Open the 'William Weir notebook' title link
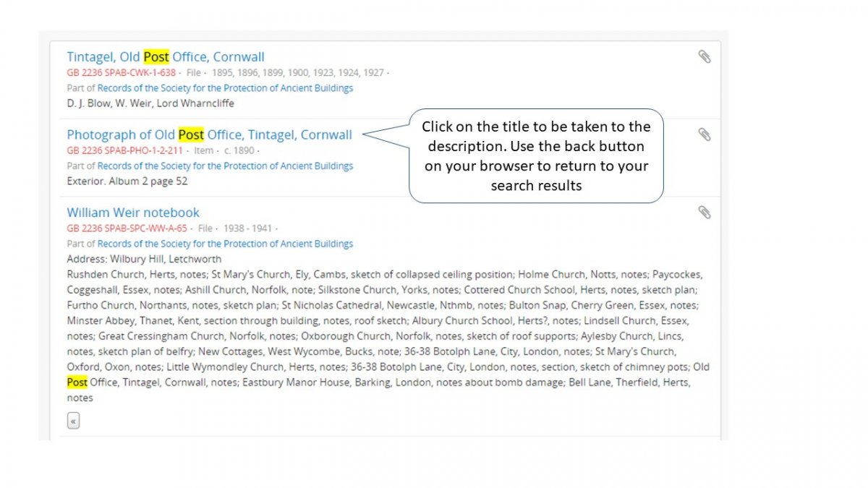Image resolution: width=868 pixels, height=488 pixels. (133, 213)
